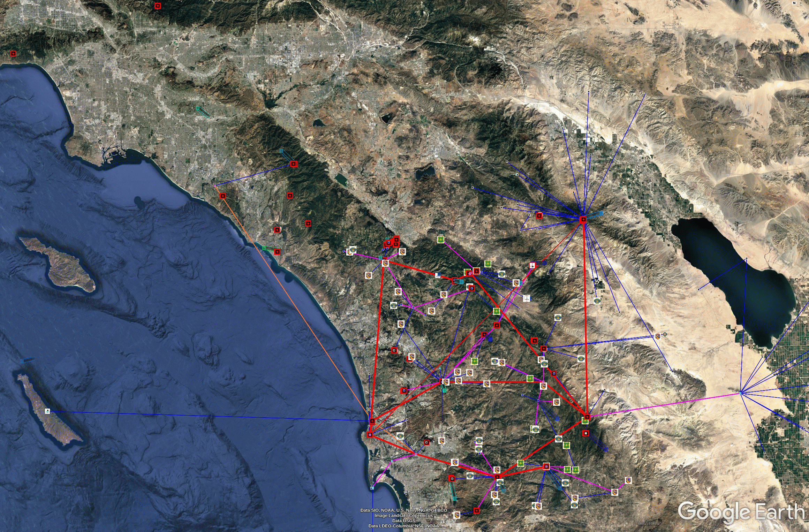Select the tiny pink square at the north end of the orange line
Screen dimensions: 809x532
tap(215, 185)
